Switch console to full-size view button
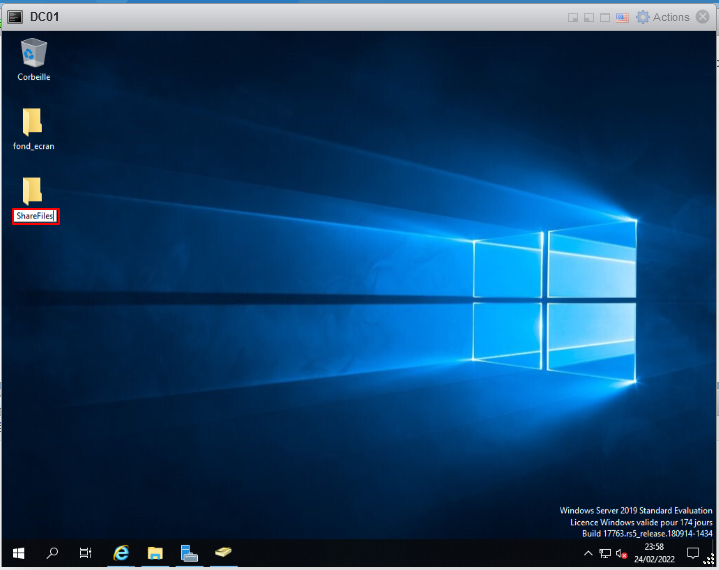The width and height of the screenshot is (719, 570). pos(605,17)
